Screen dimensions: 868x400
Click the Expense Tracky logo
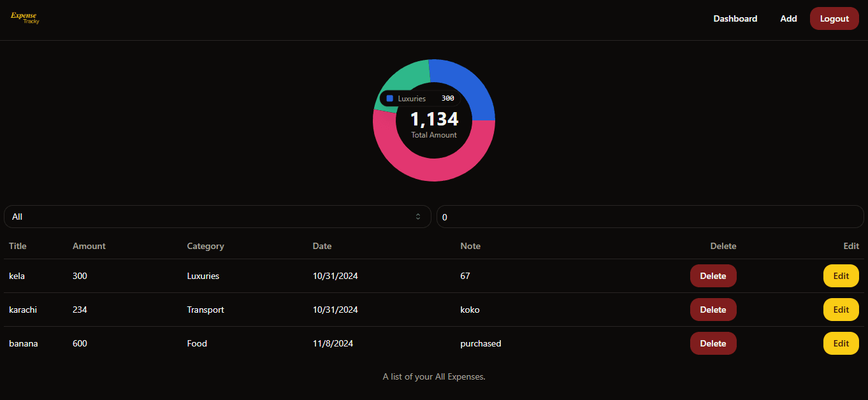(x=25, y=18)
